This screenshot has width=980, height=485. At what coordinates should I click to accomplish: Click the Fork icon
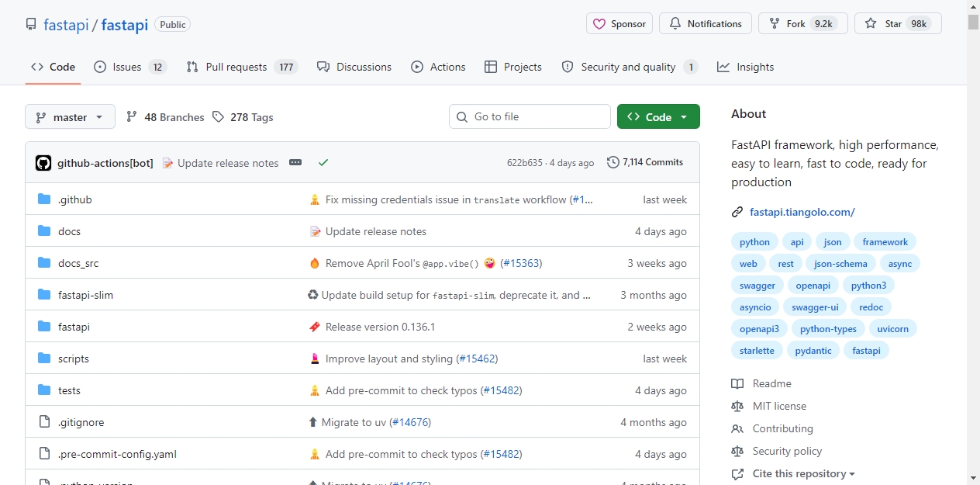[x=775, y=24]
